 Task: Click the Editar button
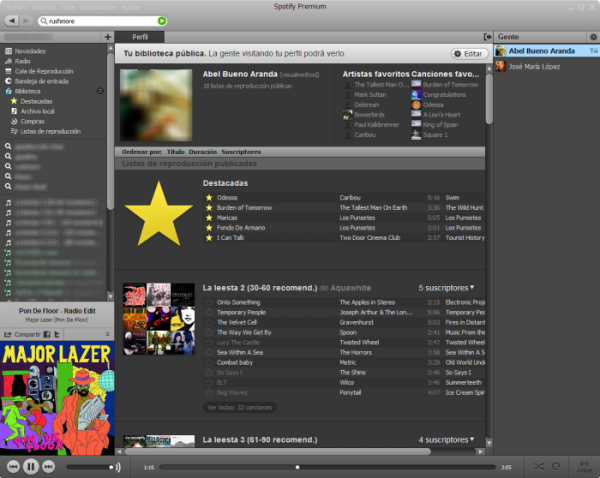(470, 54)
